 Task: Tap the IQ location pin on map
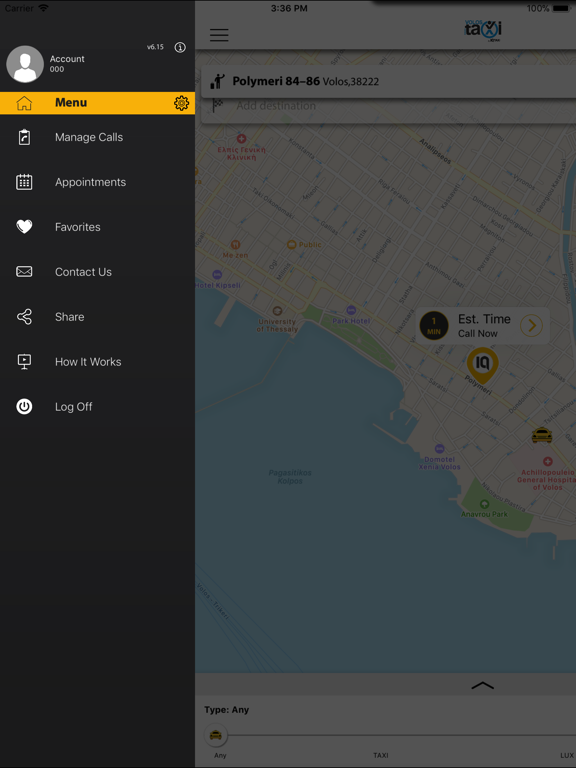point(482,365)
